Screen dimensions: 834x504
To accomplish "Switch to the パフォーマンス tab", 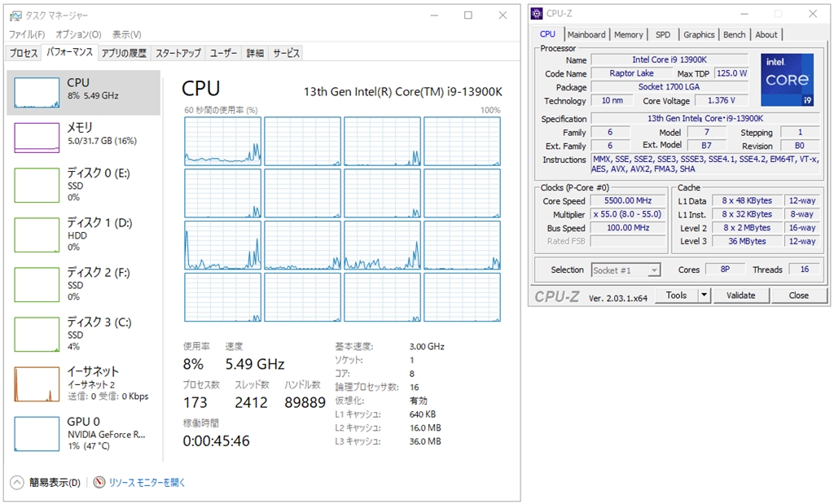I will (69, 52).
